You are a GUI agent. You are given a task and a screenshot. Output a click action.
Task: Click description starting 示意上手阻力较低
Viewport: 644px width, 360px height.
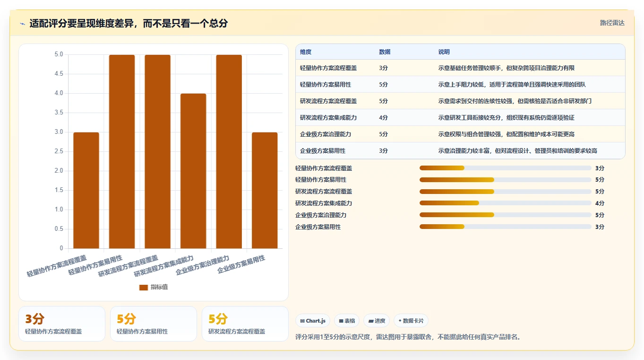coord(512,85)
